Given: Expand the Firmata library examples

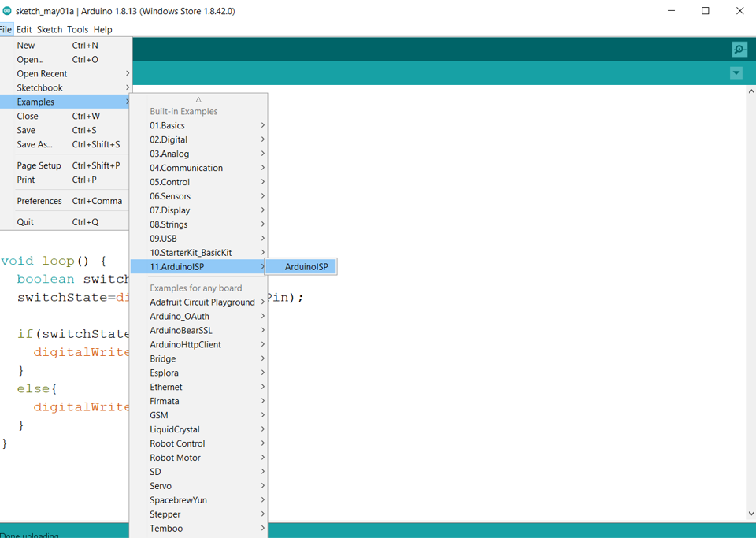Looking at the screenshot, I should click(198, 401).
